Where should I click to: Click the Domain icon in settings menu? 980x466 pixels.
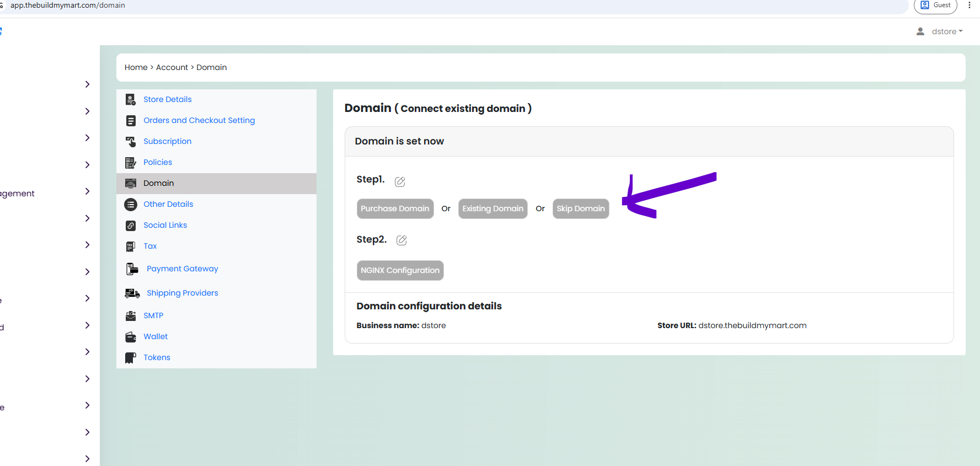(x=131, y=184)
